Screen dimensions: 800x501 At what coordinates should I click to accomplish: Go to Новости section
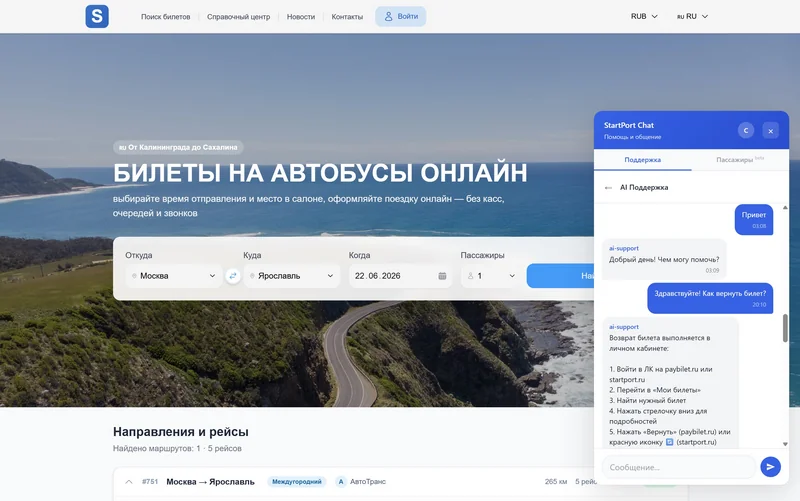[x=301, y=17]
